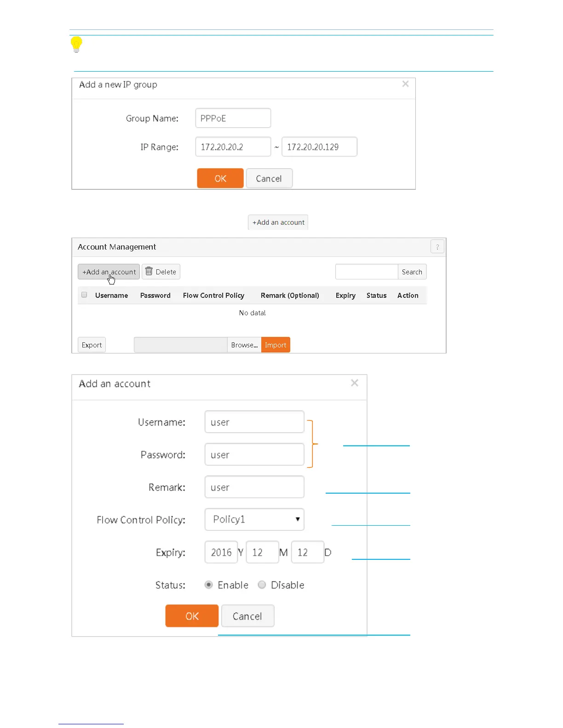563x728 pixels.
Task: Close the Add a new IP group dialog
Action: click(405, 84)
